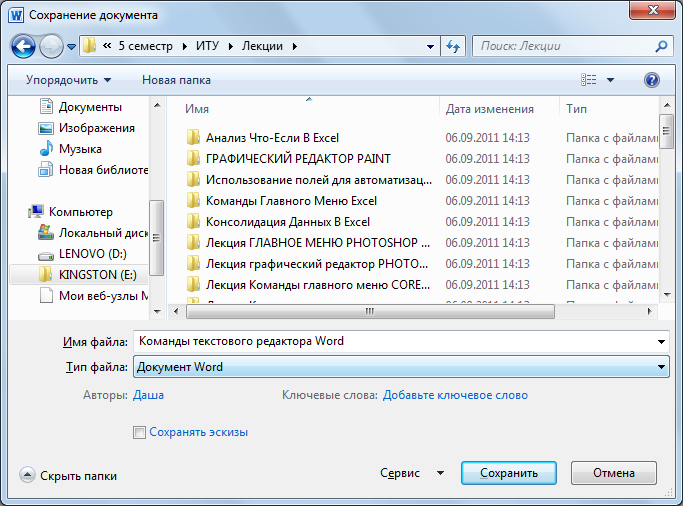
Task: Click 5 семестр in address breadcrumb
Action: [145, 46]
